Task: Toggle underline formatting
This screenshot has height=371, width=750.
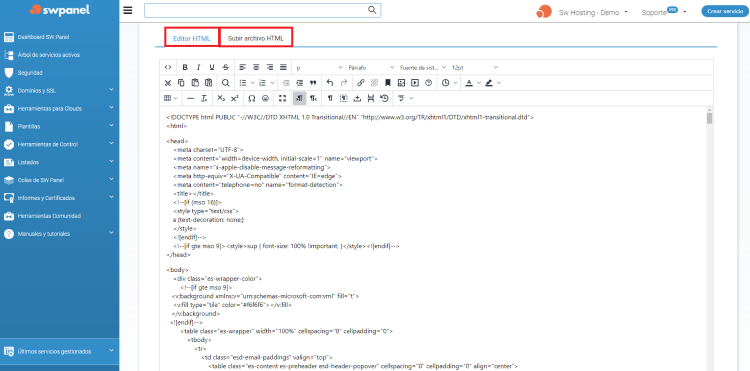Action: click(x=212, y=67)
